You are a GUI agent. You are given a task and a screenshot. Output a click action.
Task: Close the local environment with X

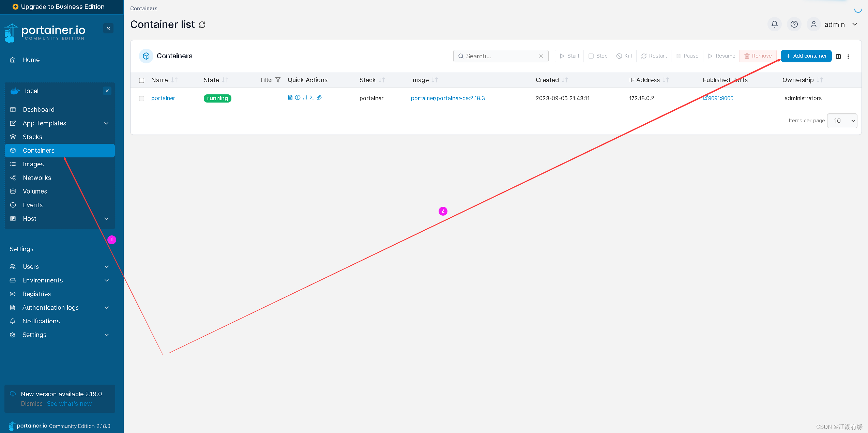(107, 91)
